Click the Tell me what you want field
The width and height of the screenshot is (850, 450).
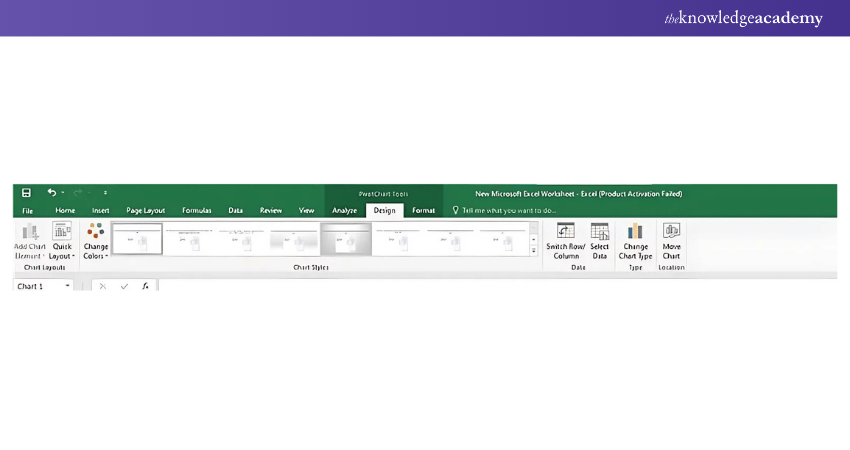click(x=505, y=210)
